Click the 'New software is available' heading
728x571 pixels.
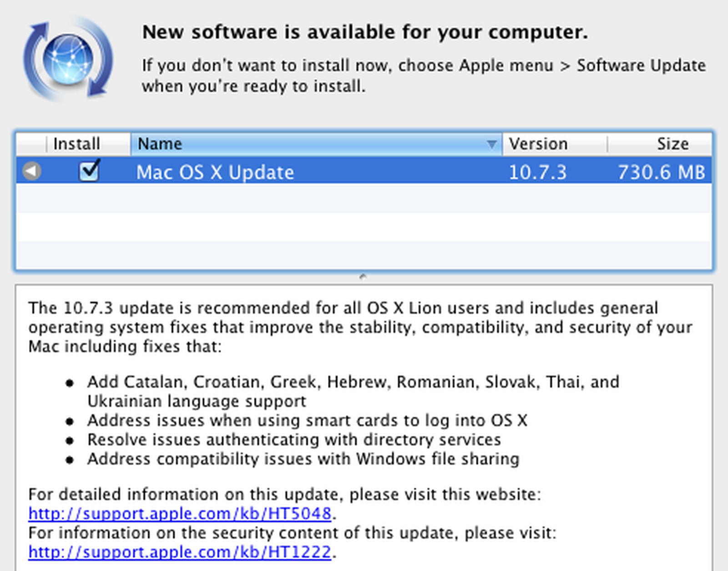point(365,32)
